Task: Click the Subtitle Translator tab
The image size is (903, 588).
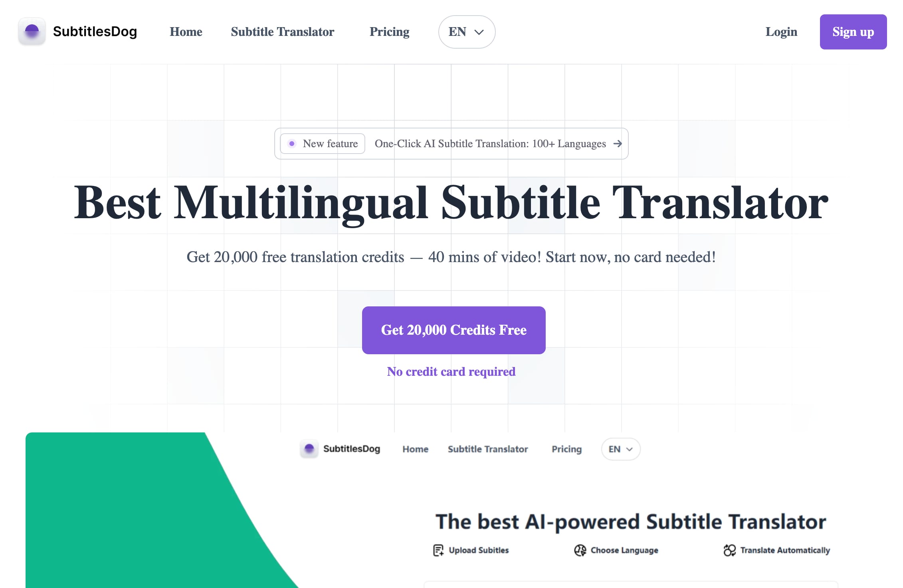Action: (283, 31)
